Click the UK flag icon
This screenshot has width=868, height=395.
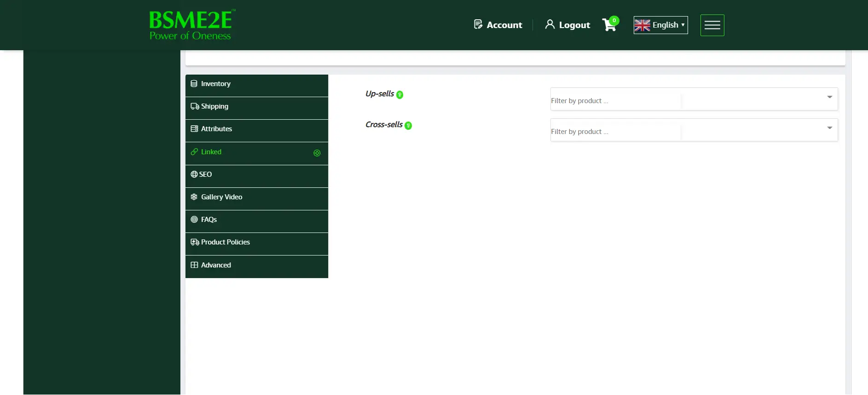642,25
